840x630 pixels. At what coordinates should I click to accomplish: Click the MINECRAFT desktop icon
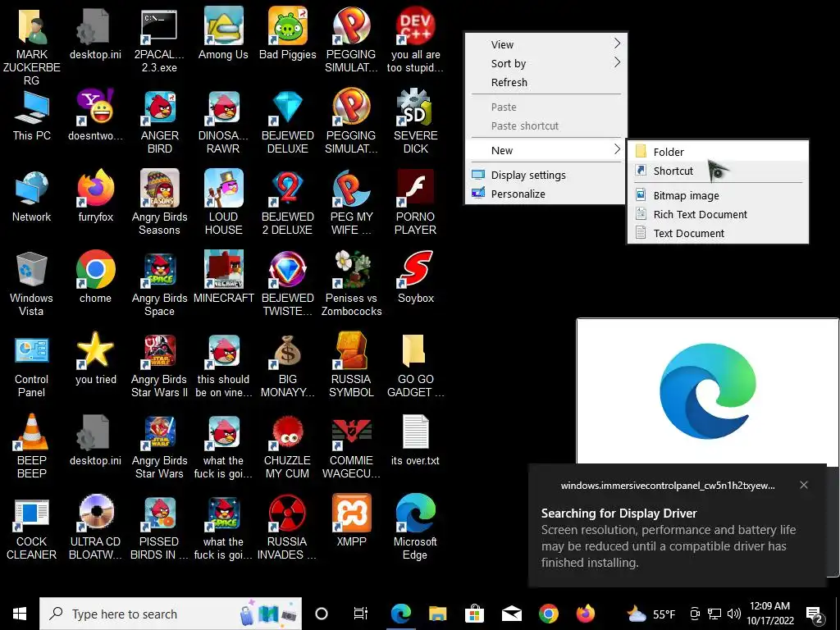coord(223,277)
